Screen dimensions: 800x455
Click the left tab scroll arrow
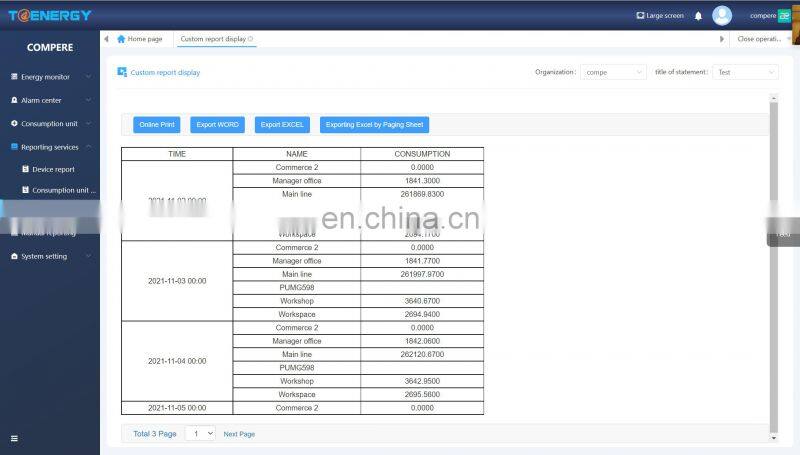(107, 39)
